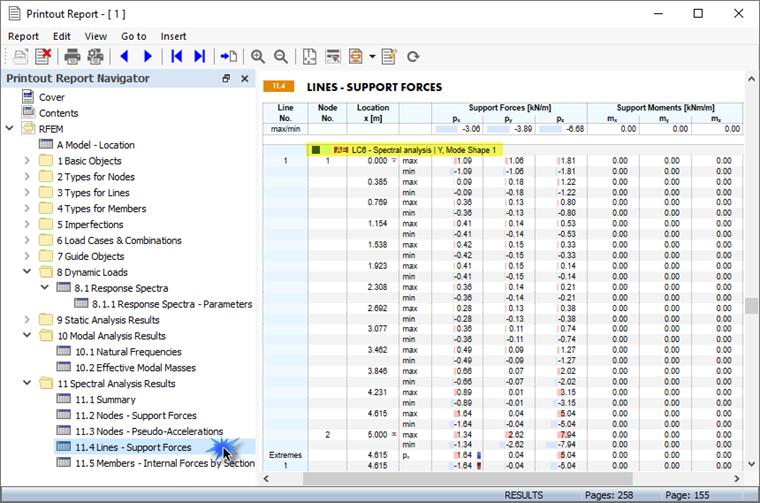Jump to first page icon
Viewport: 760px width, 503px height.
pos(177,57)
